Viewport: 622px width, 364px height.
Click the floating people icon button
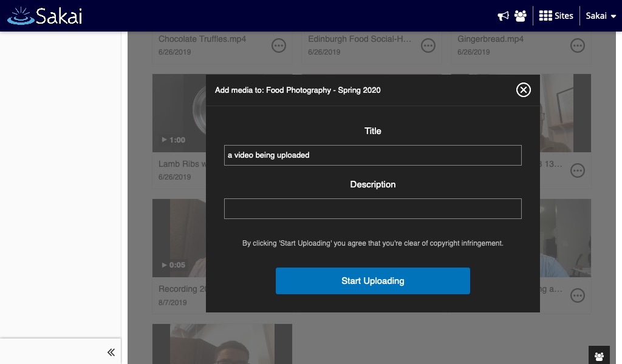(599, 356)
